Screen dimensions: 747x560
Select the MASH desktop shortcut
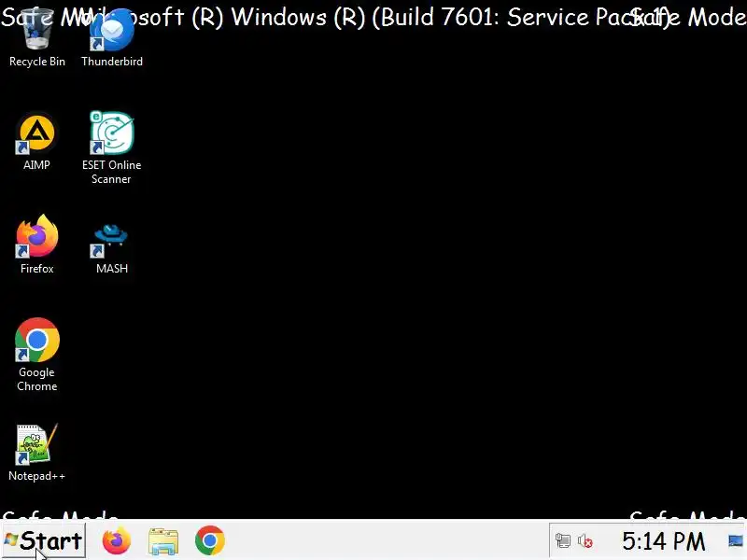tap(111, 248)
